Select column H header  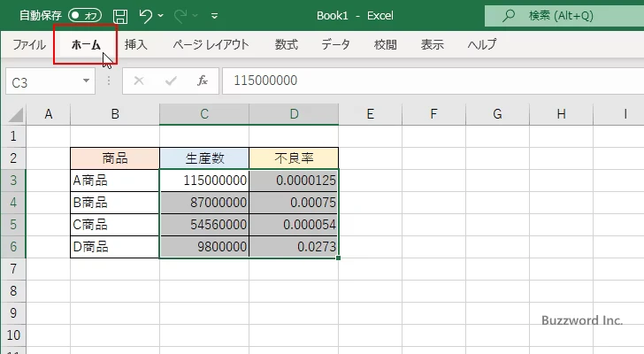click(561, 114)
